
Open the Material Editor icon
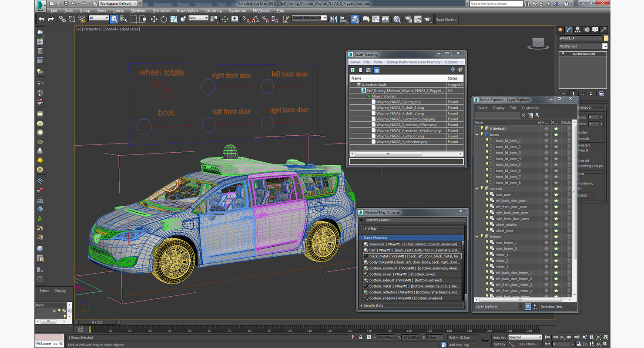tap(397, 19)
